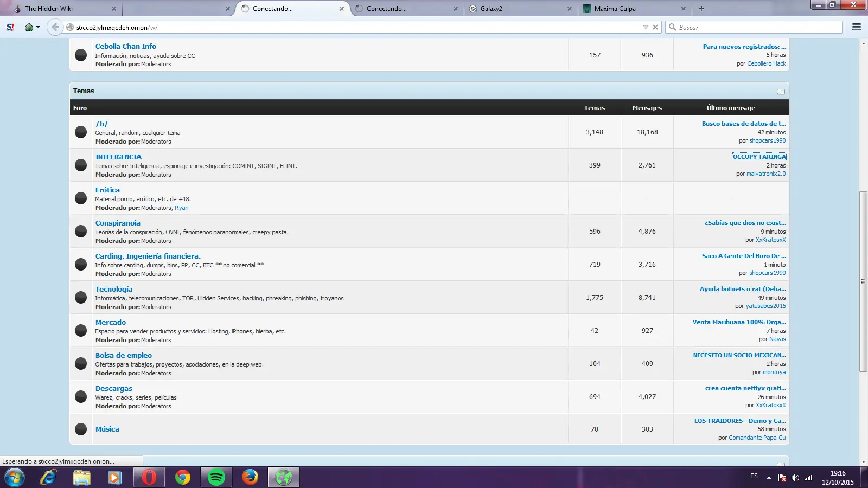Close the untitled blank tab
Viewport: 868px width, 488px height.
tap(228, 9)
